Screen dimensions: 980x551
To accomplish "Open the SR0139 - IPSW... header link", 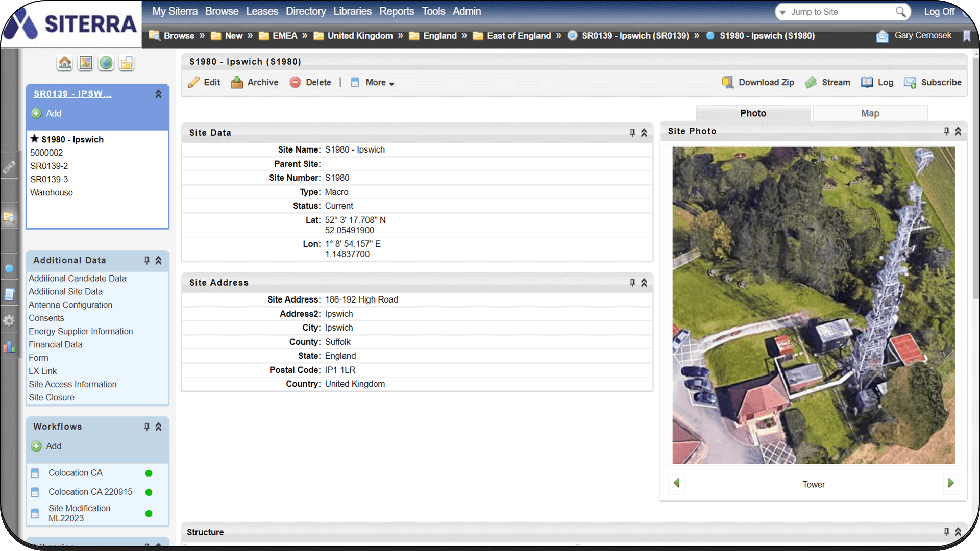I will [x=72, y=94].
